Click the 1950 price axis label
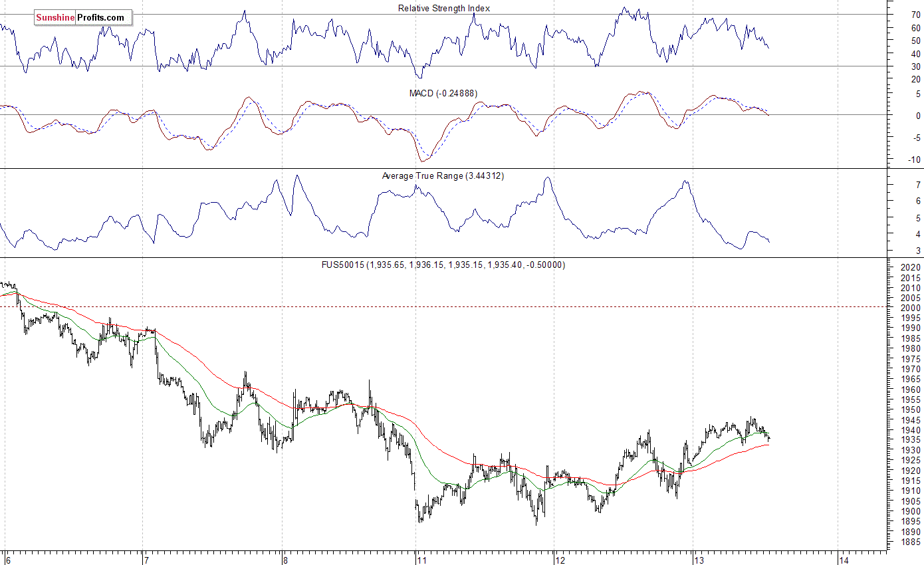The image size is (924, 565). (x=910, y=409)
